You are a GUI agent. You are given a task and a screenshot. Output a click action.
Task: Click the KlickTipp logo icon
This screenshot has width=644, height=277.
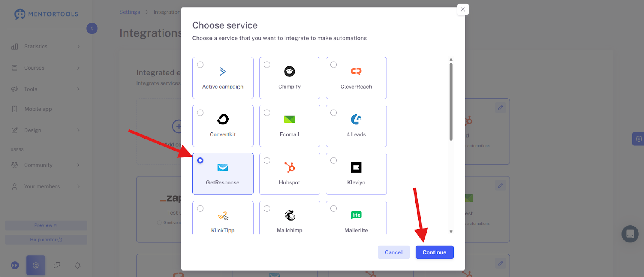[x=223, y=215]
